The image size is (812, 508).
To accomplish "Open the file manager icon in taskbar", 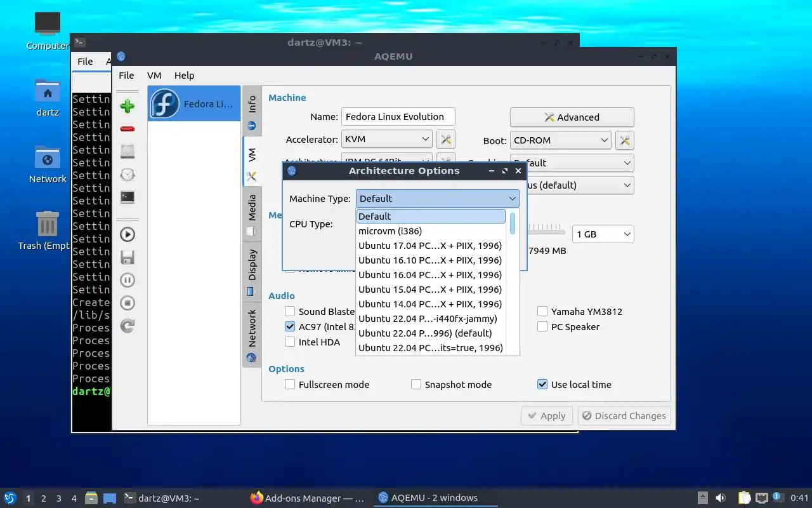I will click(x=91, y=498).
